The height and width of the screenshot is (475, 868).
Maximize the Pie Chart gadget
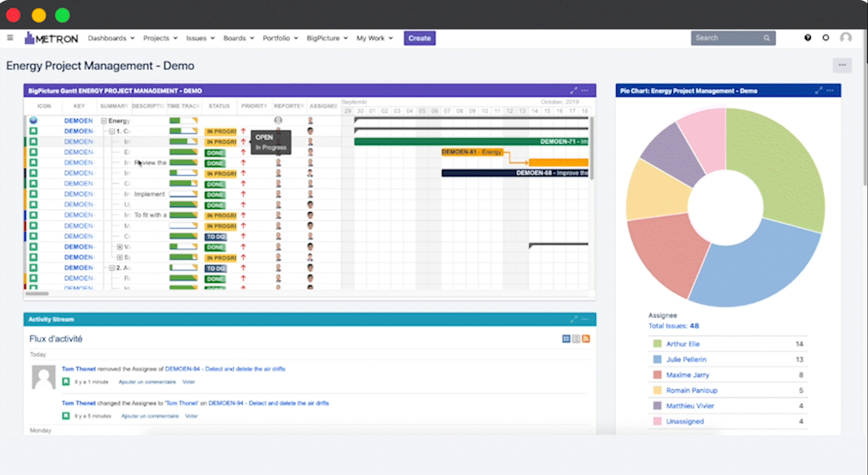(819, 90)
